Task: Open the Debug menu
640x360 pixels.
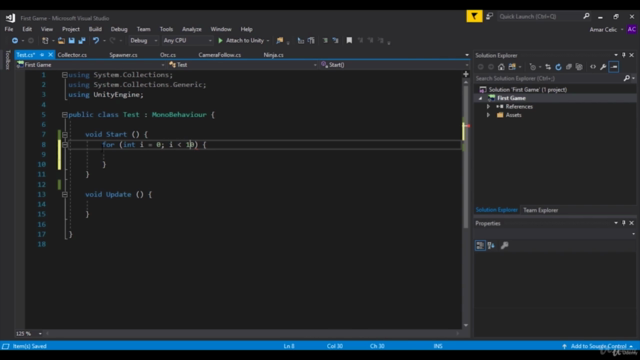Action: click(x=119, y=29)
